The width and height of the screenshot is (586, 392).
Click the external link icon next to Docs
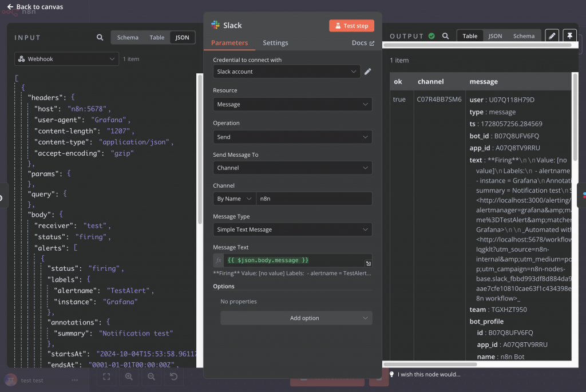372,43
